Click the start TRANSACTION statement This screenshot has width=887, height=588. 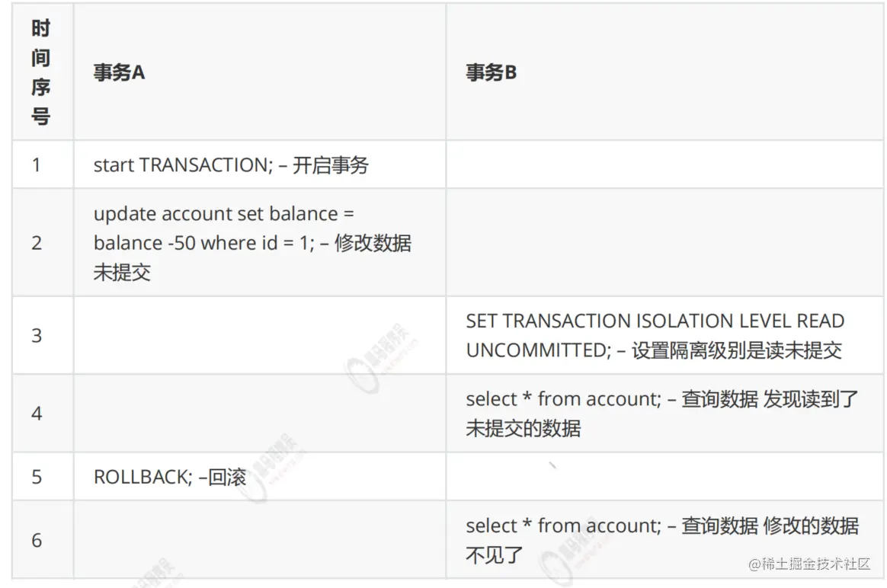231,165
